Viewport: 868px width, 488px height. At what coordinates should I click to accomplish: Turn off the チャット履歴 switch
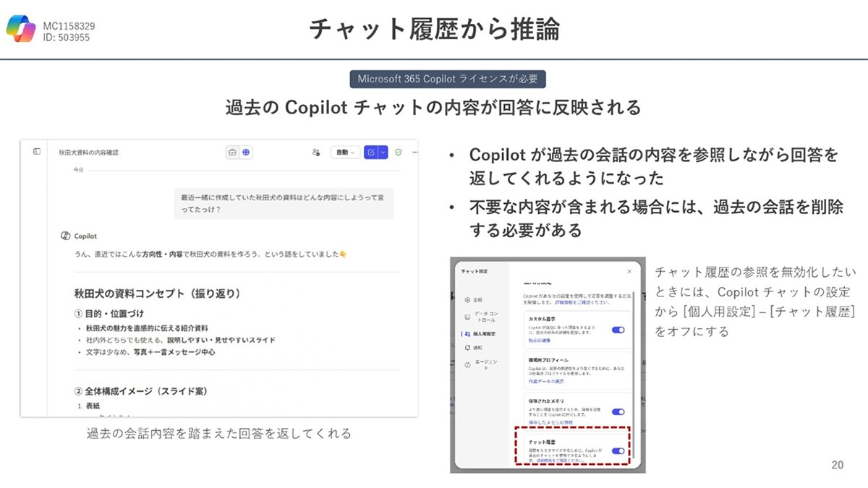coord(618,450)
